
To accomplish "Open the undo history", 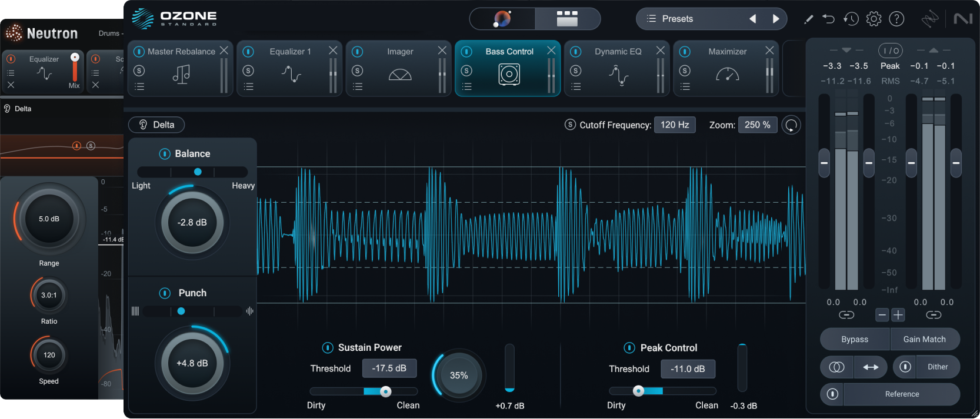I will point(851,19).
